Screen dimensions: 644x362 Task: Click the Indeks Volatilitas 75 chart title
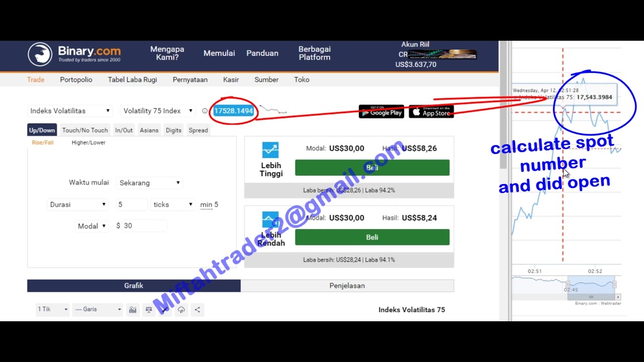(x=412, y=310)
